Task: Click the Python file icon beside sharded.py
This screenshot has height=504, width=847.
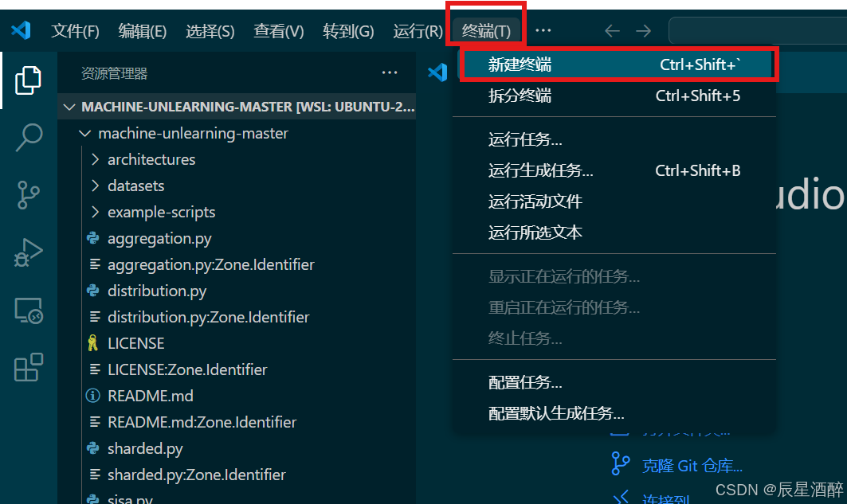Action: pos(95,448)
